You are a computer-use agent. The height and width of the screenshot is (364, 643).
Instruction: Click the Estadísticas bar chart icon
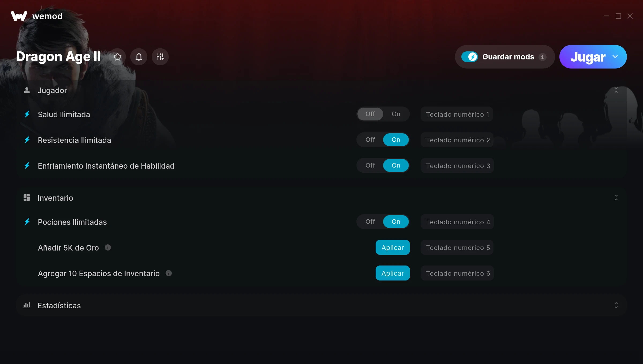pos(27,305)
